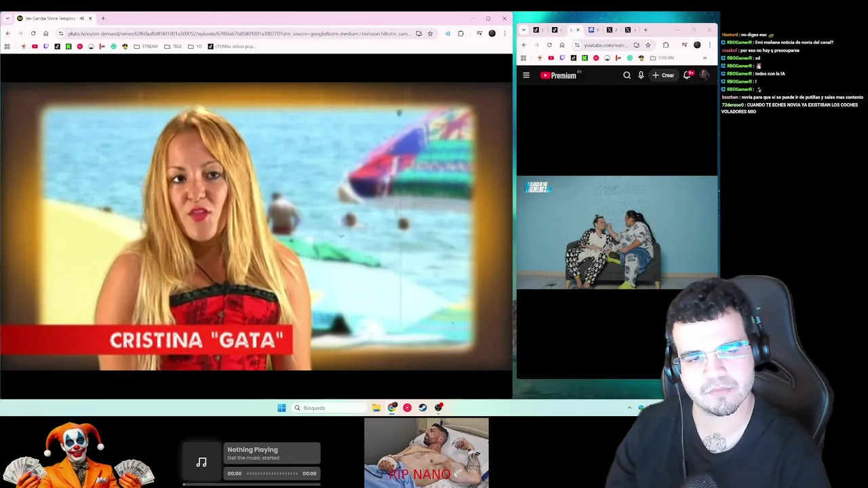Open Twitch bookmark in Pluto TV window
The width and height of the screenshot is (868, 488).
point(46,46)
